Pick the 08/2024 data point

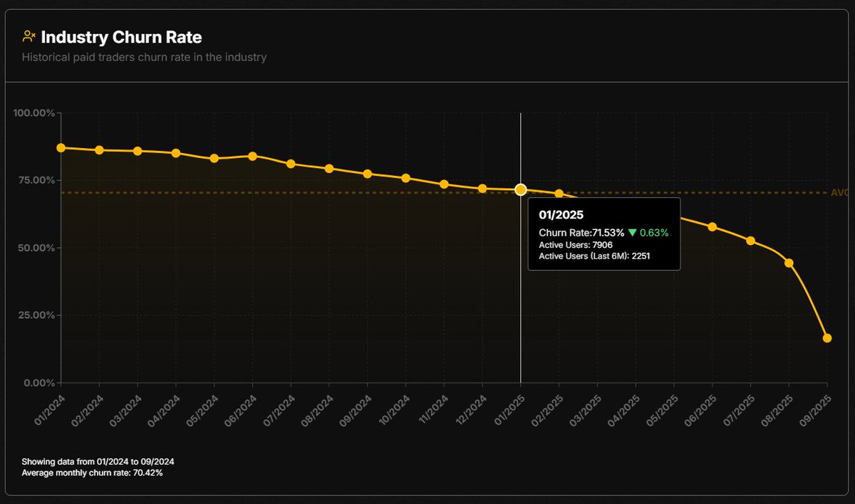(329, 169)
